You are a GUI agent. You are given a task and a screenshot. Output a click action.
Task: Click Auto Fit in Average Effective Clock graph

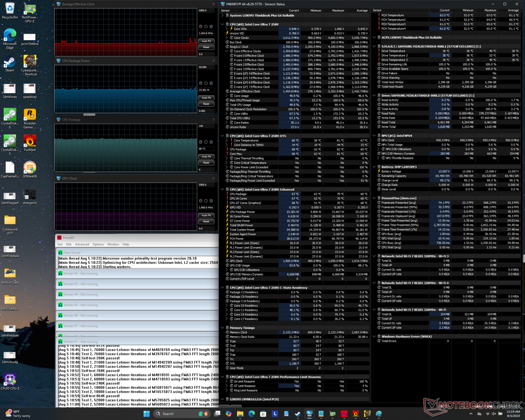click(x=206, y=41)
